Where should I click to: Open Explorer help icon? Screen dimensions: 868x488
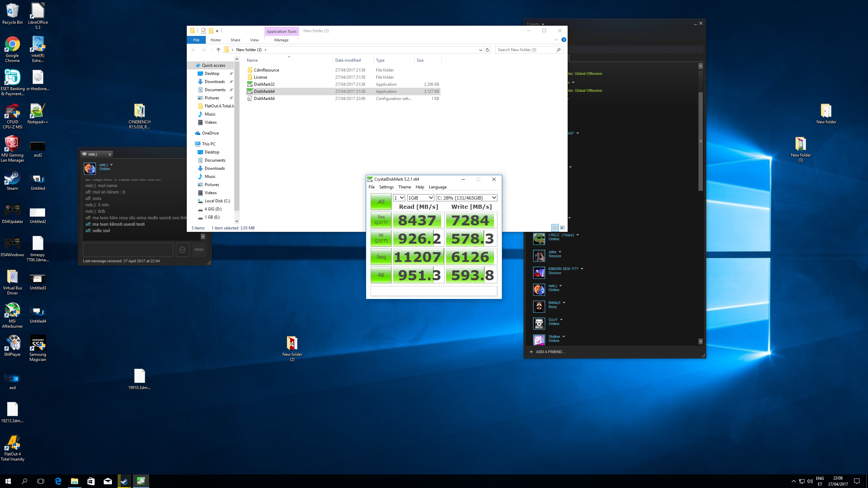(564, 40)
